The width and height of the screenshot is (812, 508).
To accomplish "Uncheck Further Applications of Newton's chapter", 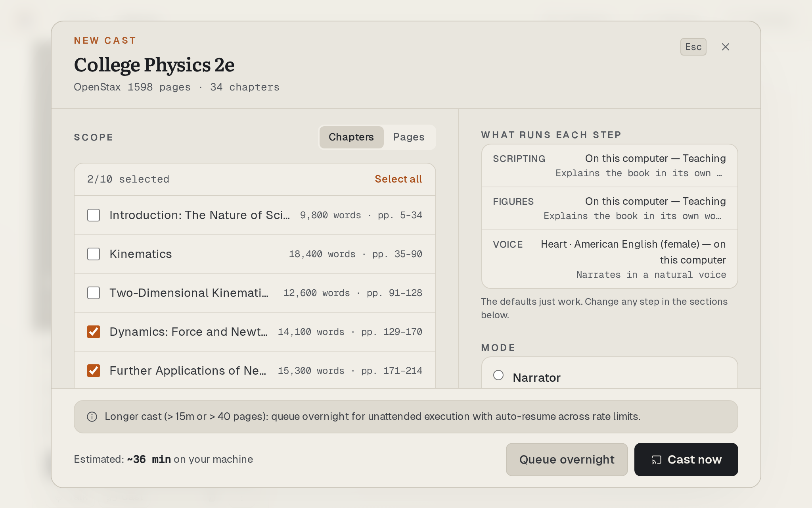I will tap(94, 371).
